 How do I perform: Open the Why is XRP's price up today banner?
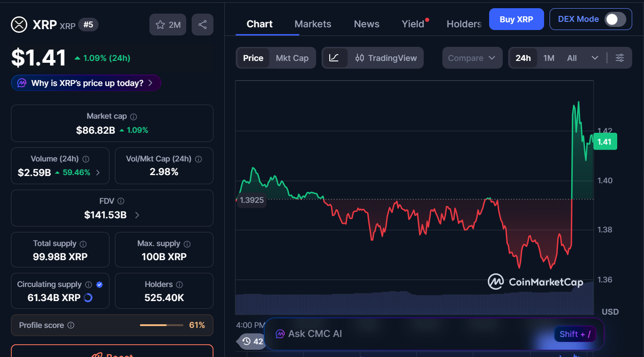(85, 83)
